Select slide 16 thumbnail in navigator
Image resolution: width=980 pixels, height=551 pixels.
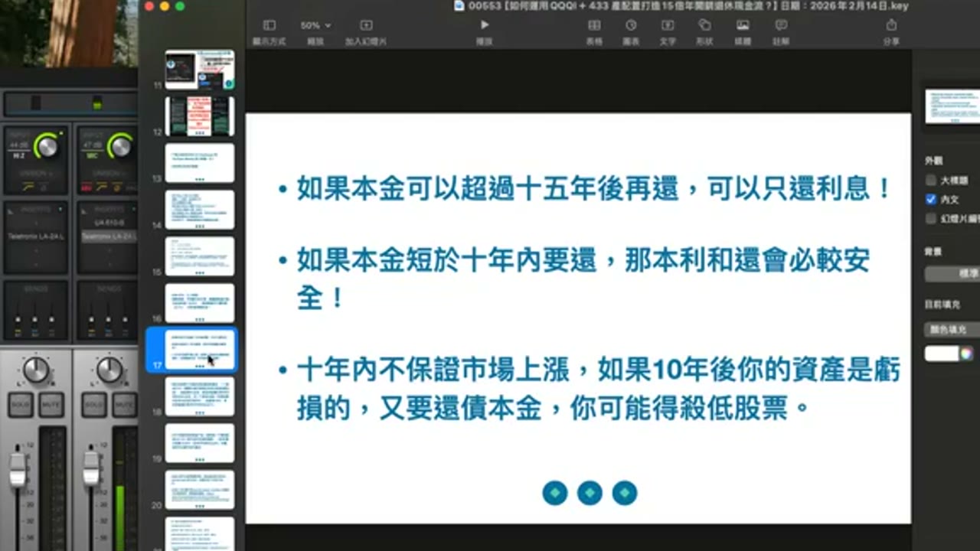(x=200, y=303)
